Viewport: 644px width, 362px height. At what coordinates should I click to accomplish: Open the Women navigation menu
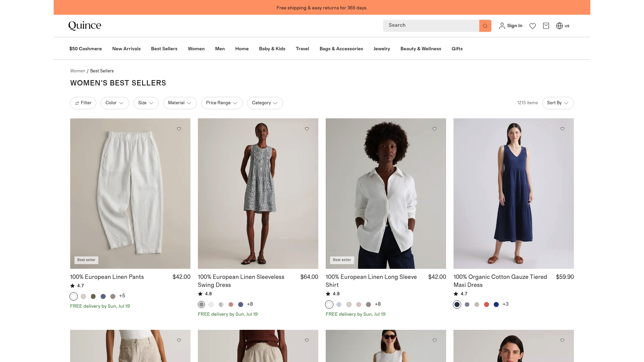[x=196, y=49]
